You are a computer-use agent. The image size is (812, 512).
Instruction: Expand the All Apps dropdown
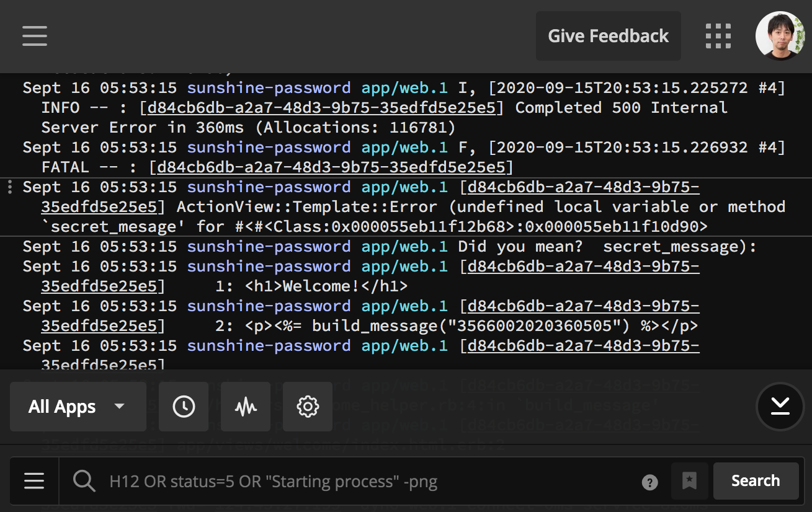[78, 407]
